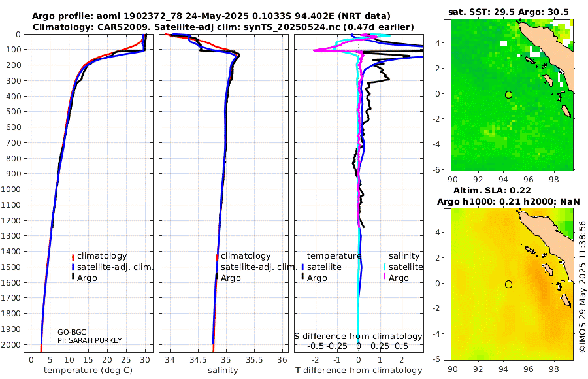Click depth axis label 100
588x379 pixels.
click(15, 50)
